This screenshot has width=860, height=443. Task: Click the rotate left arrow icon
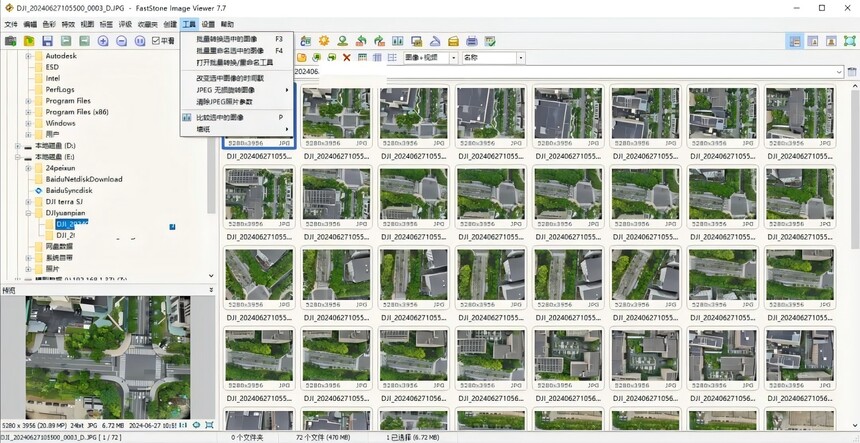pyautogui.click(x=360, y=41)
